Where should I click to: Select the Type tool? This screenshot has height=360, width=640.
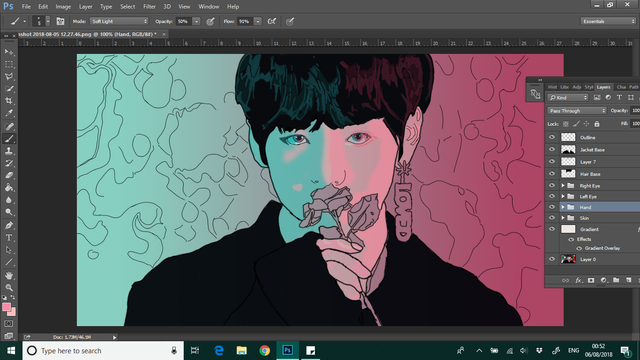pos(9,238)
